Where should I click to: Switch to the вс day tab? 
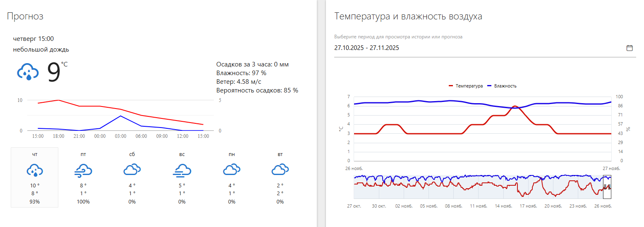point(182,154)
